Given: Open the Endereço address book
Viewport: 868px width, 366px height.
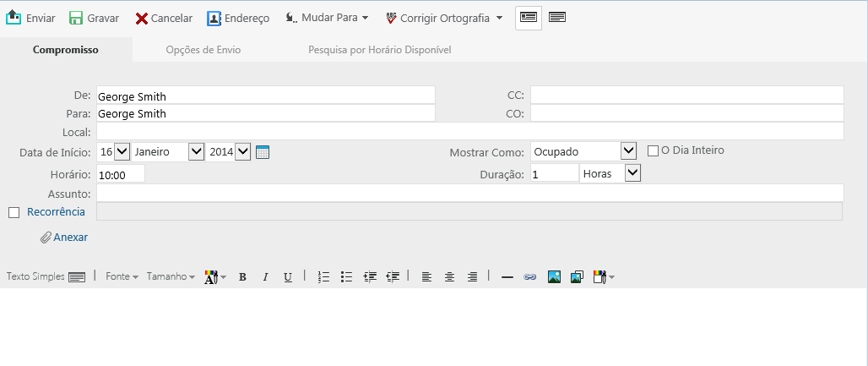Looking at the screenshot, I should 238,18.
